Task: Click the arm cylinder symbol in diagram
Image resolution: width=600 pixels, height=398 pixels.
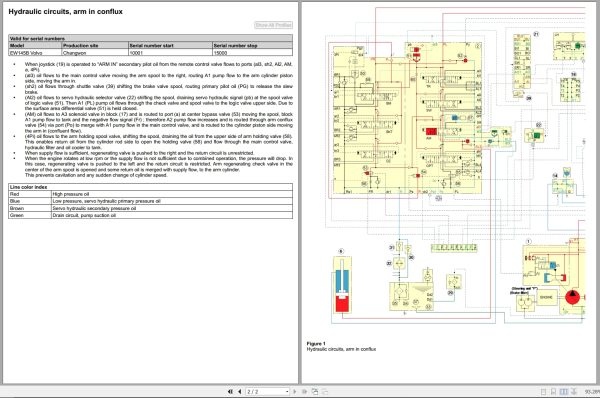Action: coord(342,285)
